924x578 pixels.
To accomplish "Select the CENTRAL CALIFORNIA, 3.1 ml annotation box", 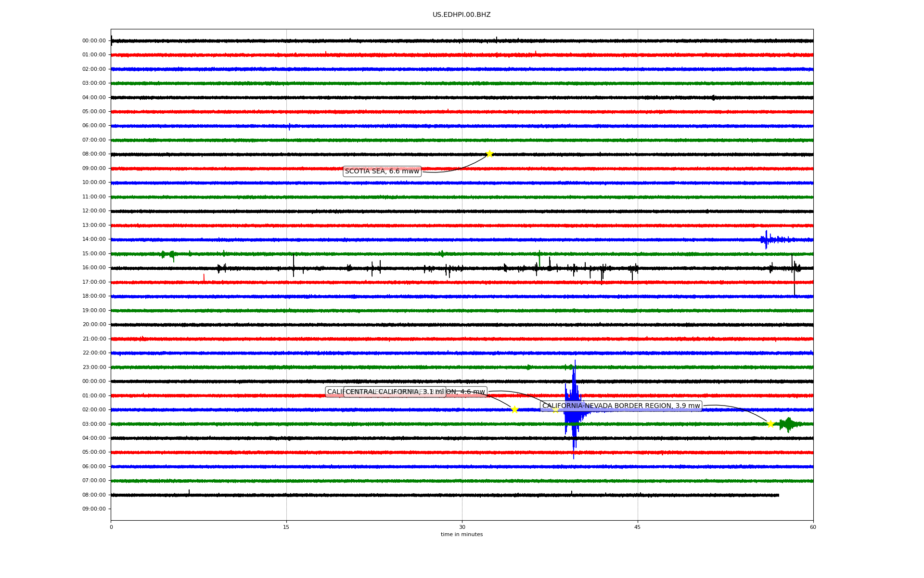I will point(395,392).
